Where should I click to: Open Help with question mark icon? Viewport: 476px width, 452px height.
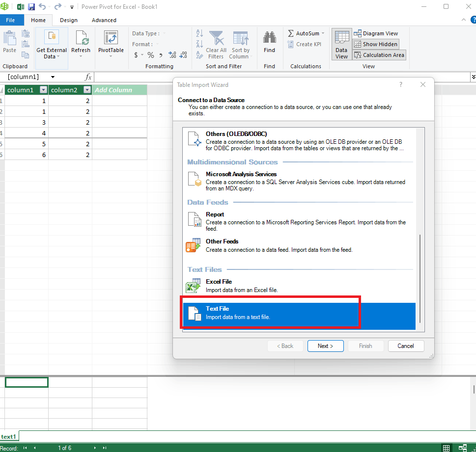tap(474, 20)
